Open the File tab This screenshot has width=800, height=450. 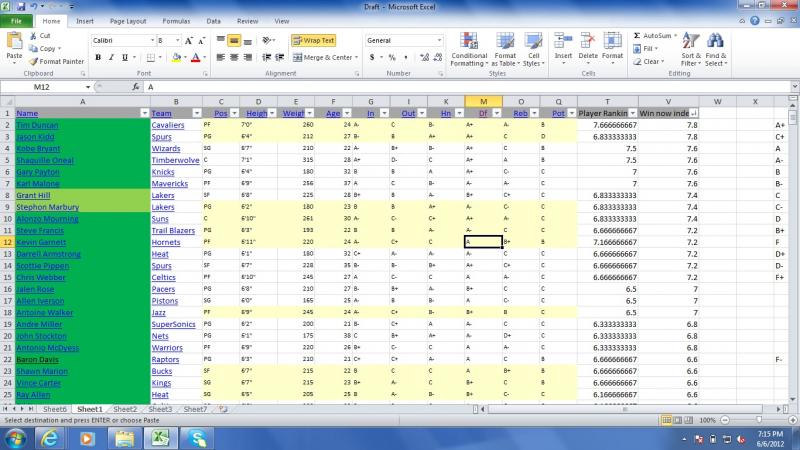tap(16, 21)
